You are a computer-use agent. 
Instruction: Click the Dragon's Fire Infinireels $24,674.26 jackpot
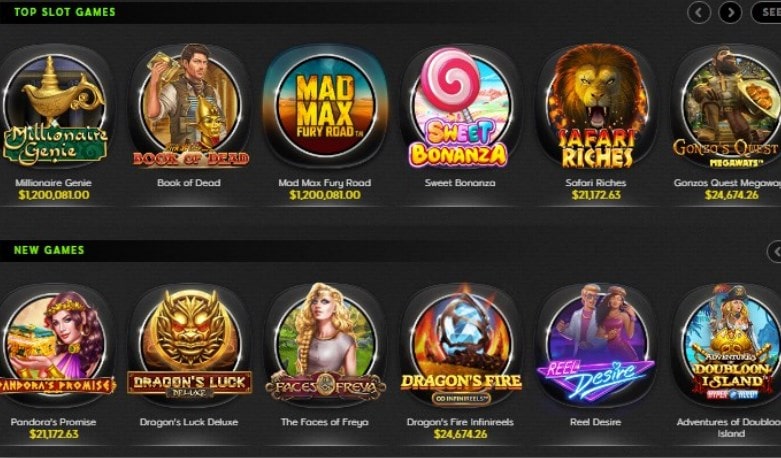click(x=460, y=434)
